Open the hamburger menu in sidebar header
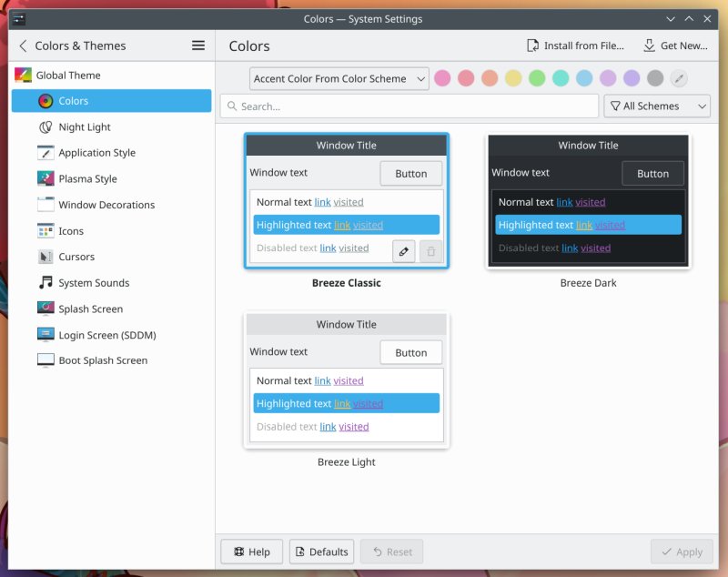 198,46
